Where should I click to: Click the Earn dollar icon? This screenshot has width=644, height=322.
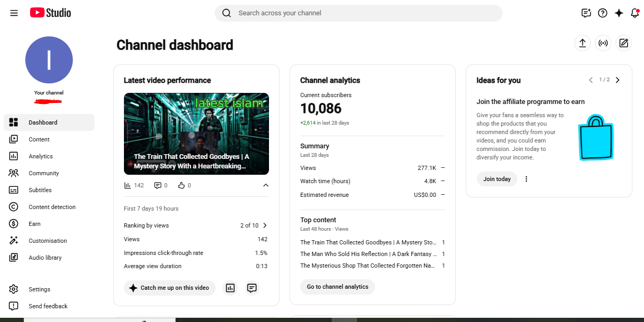coord(14,224)
